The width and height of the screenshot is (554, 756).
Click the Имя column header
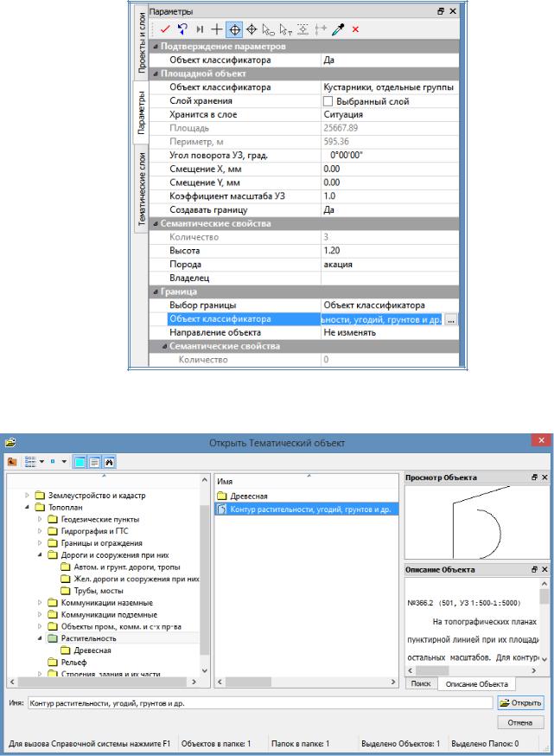(306, 482)
